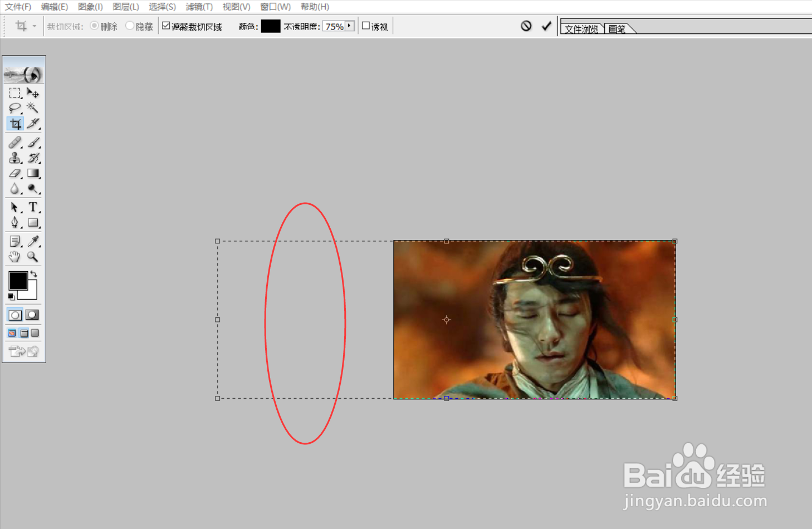812x529 pixels.
Task: Select the Magic Wand tool
Action: point(33,108)
